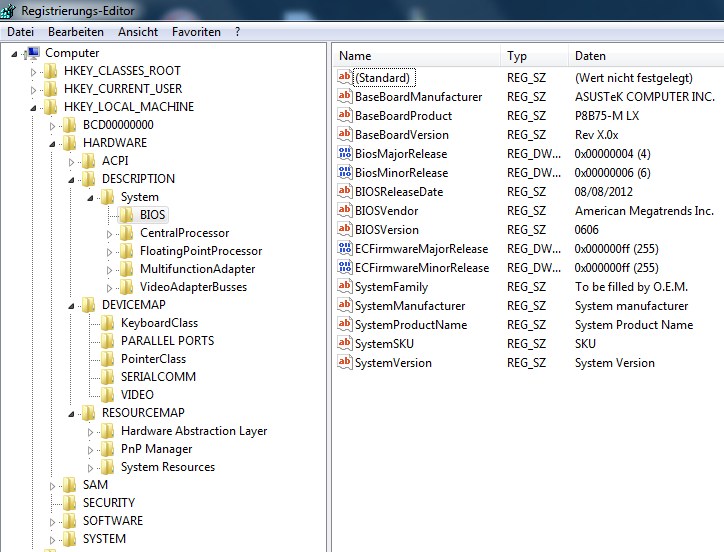Image resolution: width=724 pixels, height=552 pixels.
Task: Open the Favoriten menu
Action: point(196,32)
